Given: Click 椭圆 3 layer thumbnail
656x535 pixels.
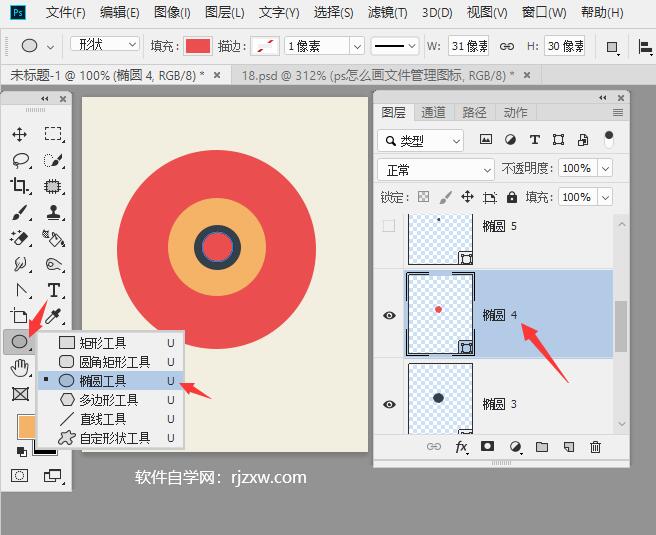Looking at the screenshot, I should click(440, 398).
